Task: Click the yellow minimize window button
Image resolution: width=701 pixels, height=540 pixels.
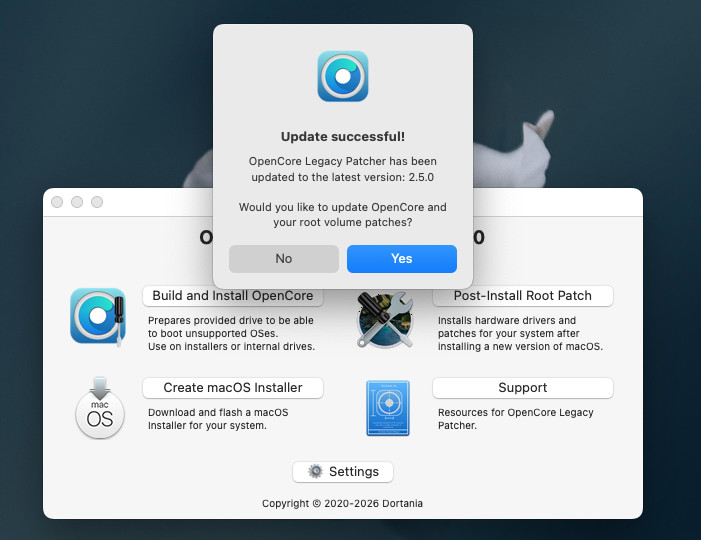Action: 77,202
